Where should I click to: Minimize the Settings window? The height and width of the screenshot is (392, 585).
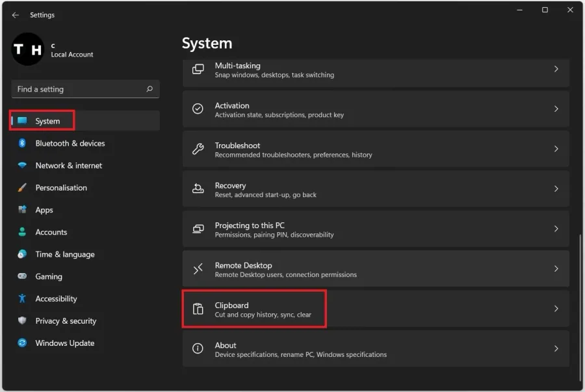(520, 10)
